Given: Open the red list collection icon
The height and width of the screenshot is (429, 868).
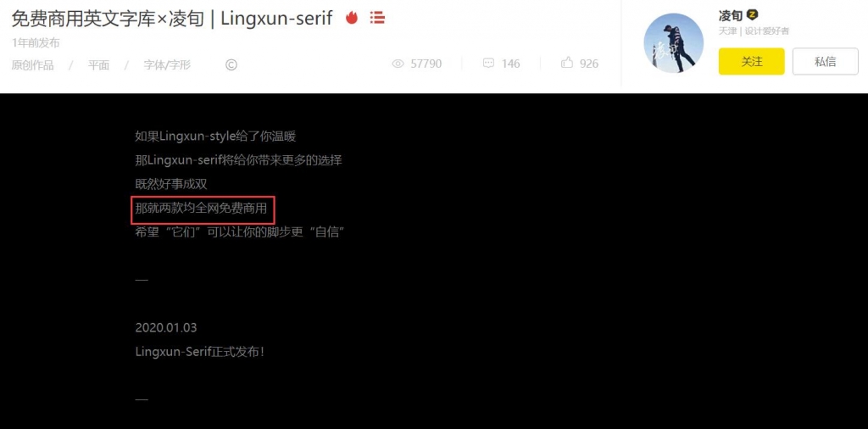Looking at the screenshot, I should pos(377,18).
